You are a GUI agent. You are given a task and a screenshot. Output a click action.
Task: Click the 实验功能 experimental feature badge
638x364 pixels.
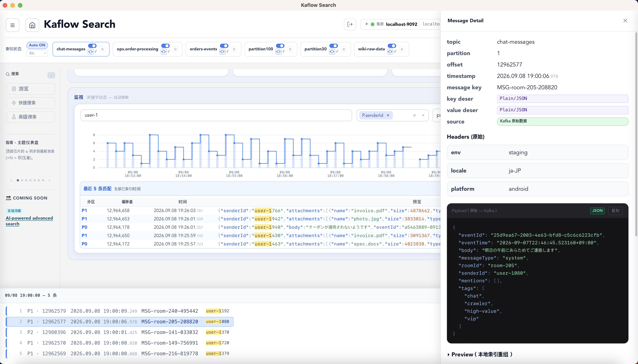pyautogui.click(x=14, y=211)
